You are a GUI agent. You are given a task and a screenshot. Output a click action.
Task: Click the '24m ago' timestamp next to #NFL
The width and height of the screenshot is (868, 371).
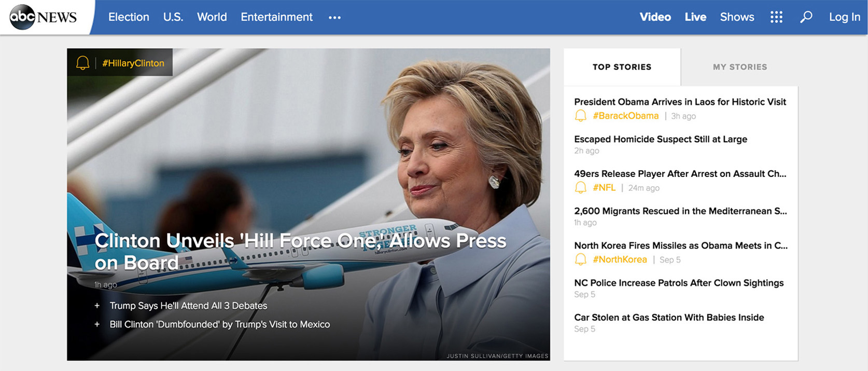pyautogui.click(x=644, y=188)
